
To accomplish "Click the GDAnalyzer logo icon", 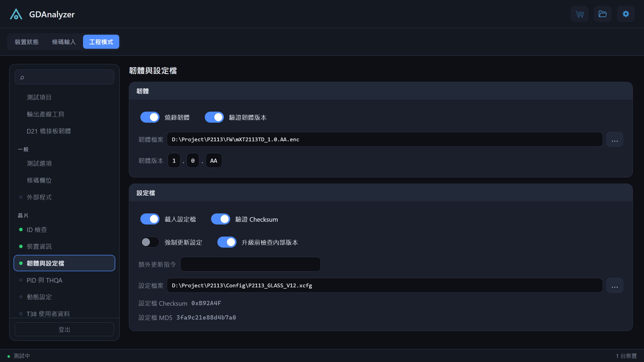I will [16, 14].
